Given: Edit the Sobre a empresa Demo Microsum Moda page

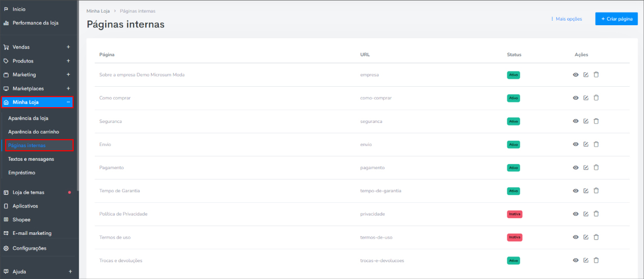Looking at the screenshot, I should (x=586, y=75).
